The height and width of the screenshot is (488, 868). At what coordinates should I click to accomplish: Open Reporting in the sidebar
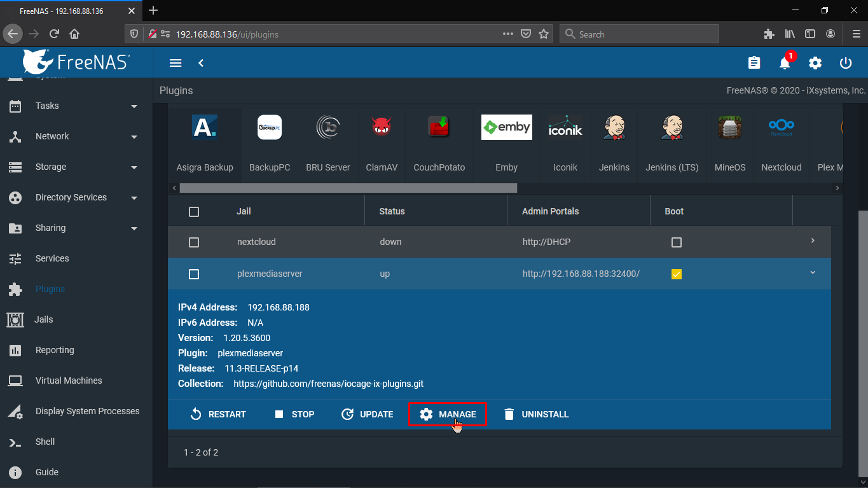tap(76, 350)
